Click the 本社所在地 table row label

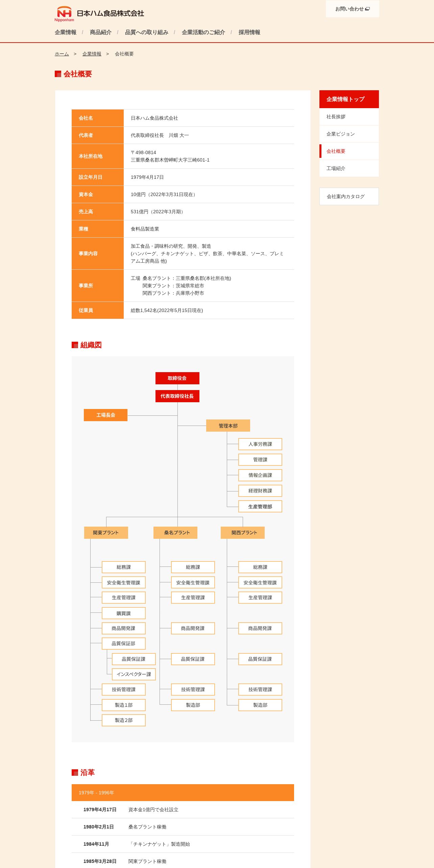click(x=98, y=156)
